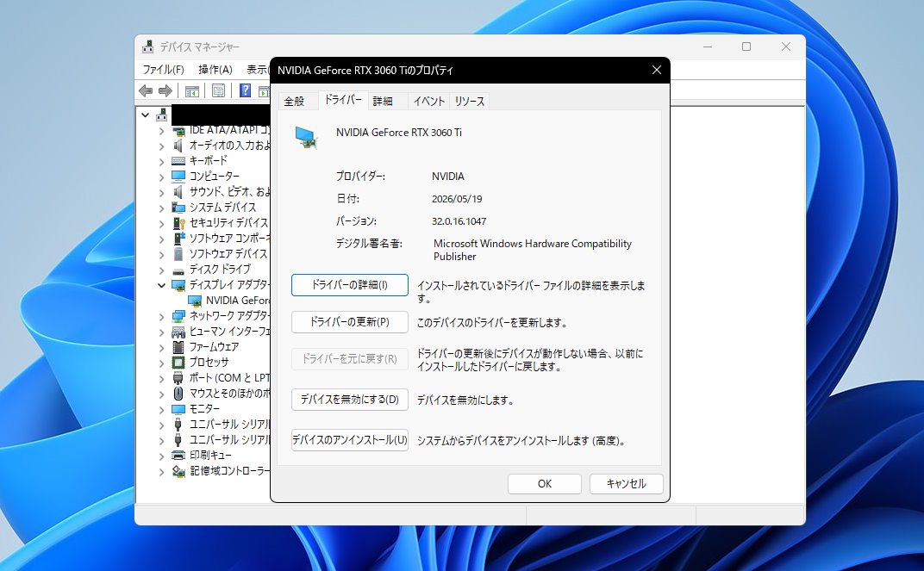Click the IDE ATA/ATAPI controller icon
The width and height of the screenshot is (924, 571).
pyautogui.click(x=178, y=130)
